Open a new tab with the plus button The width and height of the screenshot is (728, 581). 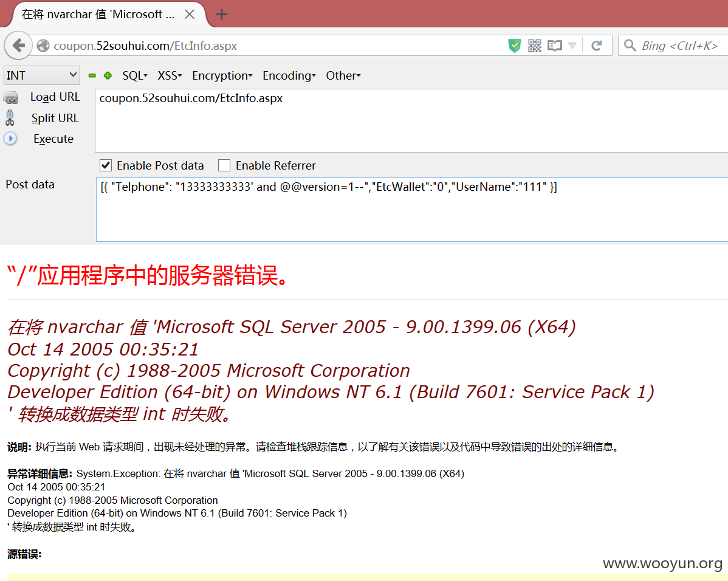pos(222,15)
